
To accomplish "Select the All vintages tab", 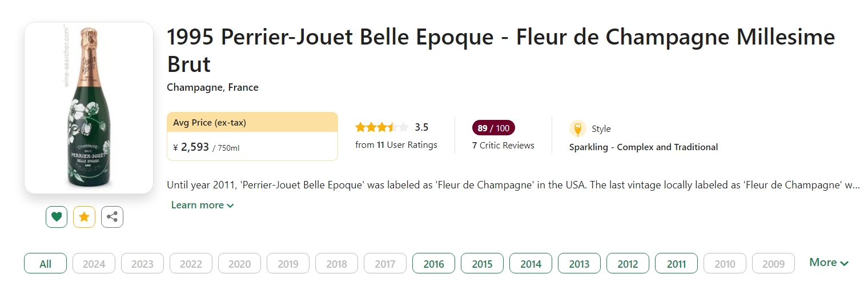I will (45, 264).
